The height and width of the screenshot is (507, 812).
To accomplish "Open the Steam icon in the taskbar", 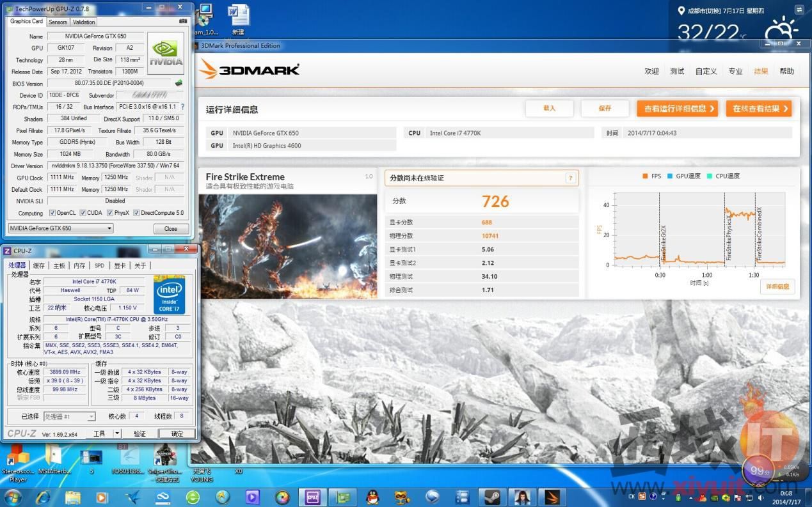I will (x=491, y=497).
